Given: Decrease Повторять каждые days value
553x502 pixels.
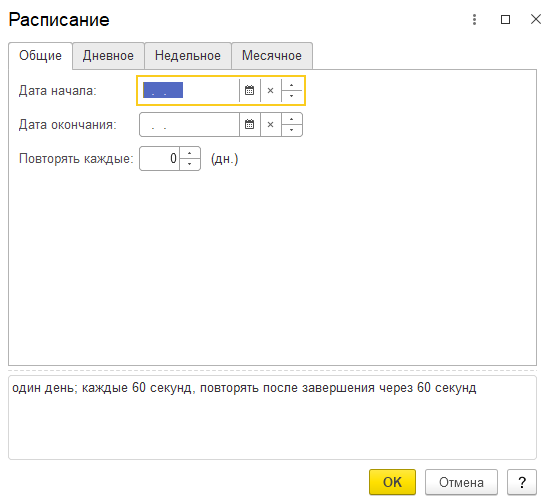Looking at the screenshot, I should pos(190,164).
